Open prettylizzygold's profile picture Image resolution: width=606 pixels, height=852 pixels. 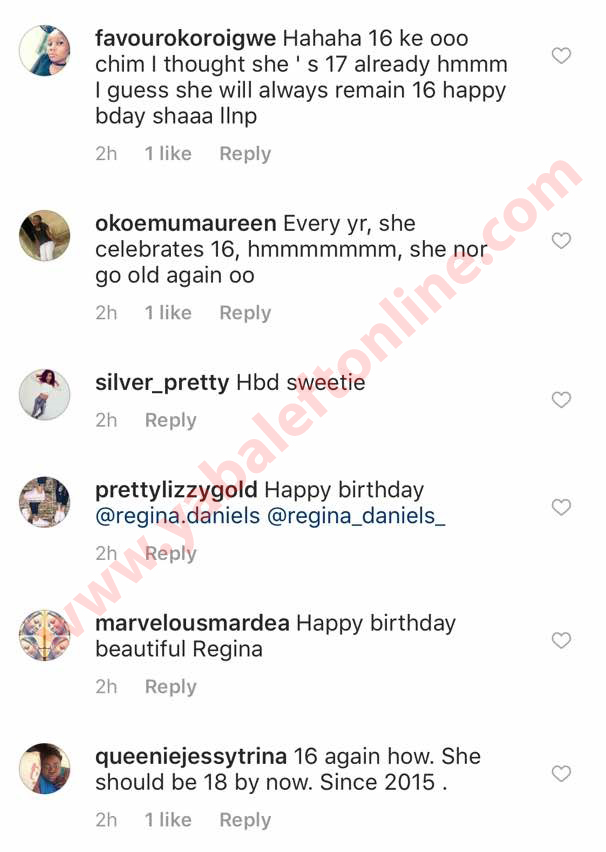click(45, 502)
